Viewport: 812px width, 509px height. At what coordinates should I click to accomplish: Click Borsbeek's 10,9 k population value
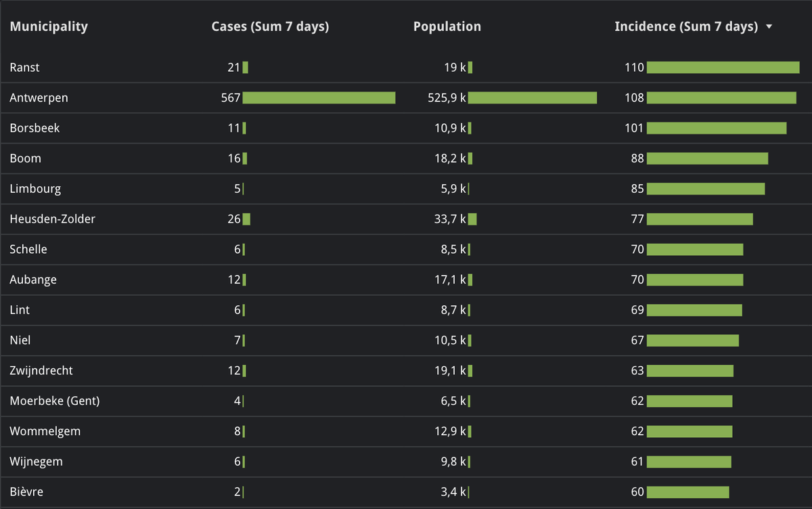coord(451,128)
